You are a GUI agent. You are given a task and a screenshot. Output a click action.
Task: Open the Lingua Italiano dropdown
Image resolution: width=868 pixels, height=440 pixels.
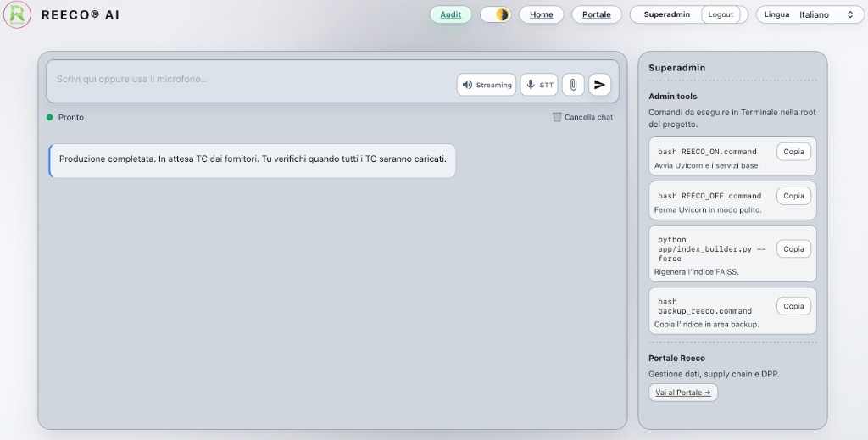(810, 14)
